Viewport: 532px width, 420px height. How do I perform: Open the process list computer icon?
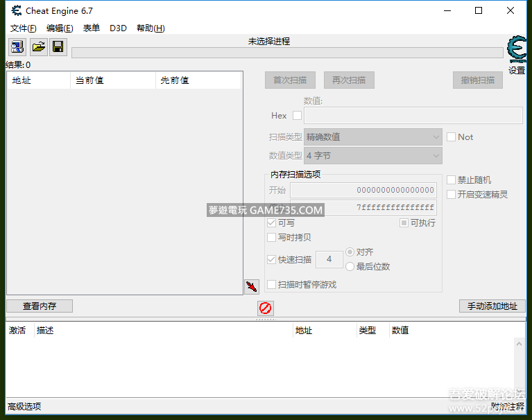coord(17,46)
